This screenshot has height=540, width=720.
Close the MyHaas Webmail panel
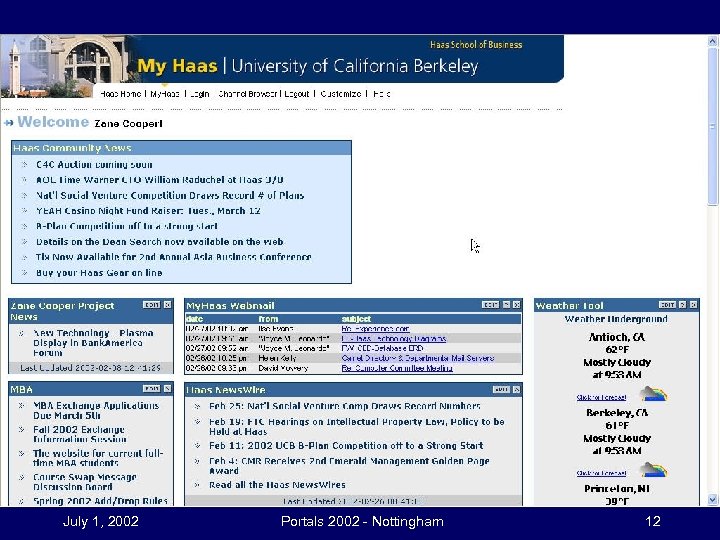click(x=517, y=305)
